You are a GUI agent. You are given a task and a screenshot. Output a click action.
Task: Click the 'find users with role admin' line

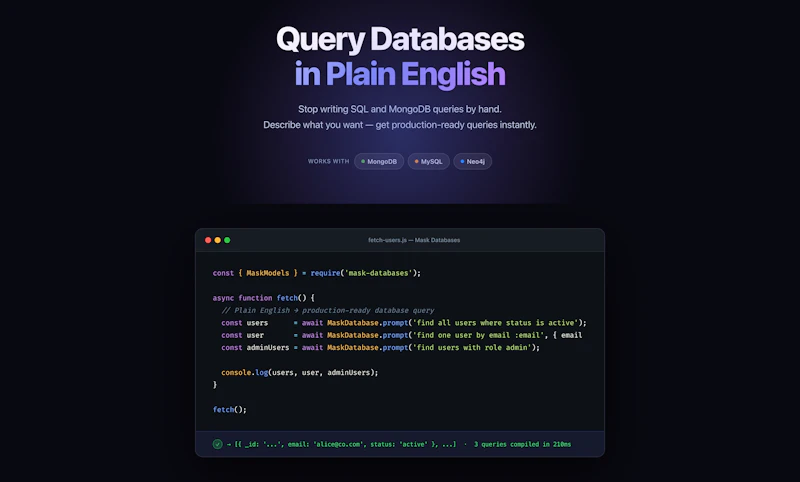pyautogui.click(x=381, y=347)
